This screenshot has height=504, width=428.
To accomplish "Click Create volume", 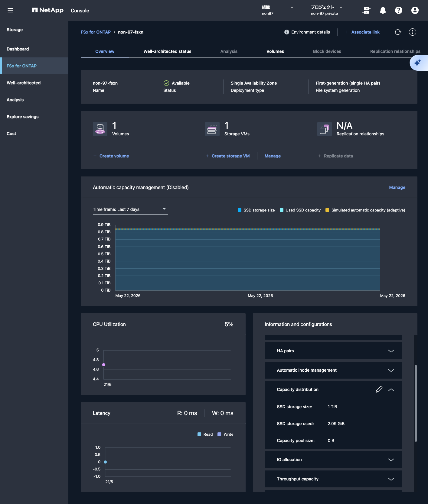I will (111, 156).
